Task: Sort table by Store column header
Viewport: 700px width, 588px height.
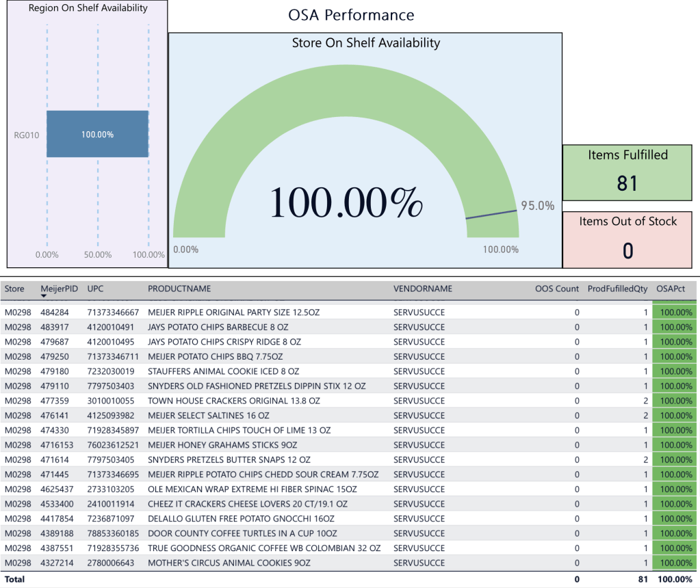Action: click(14, 289)
